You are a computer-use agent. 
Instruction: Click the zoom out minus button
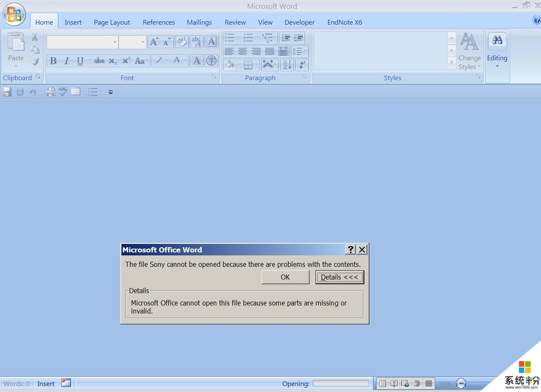pyautogui.click(x=461, y=384)
